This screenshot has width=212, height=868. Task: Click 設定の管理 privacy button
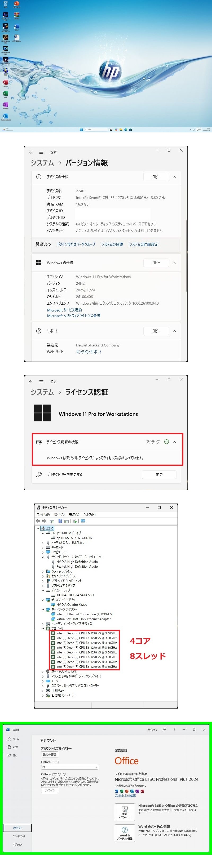click(50, 754)
